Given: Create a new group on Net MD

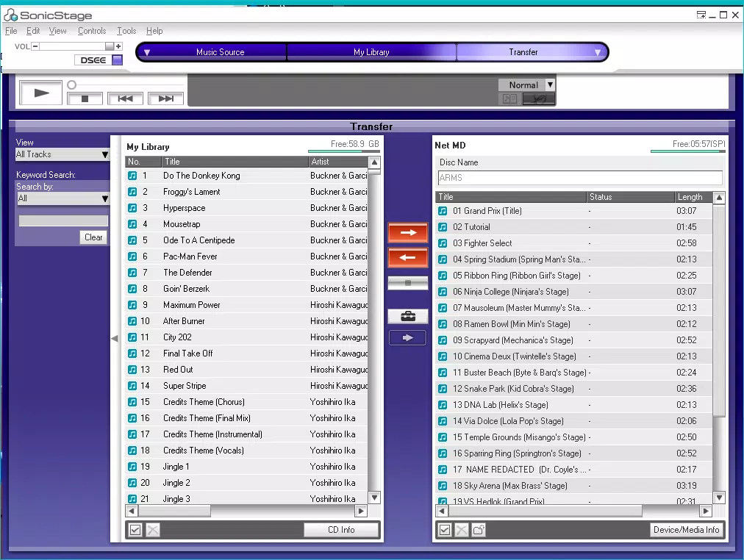Looking at the screenshot, I should [x=479, y=530].
